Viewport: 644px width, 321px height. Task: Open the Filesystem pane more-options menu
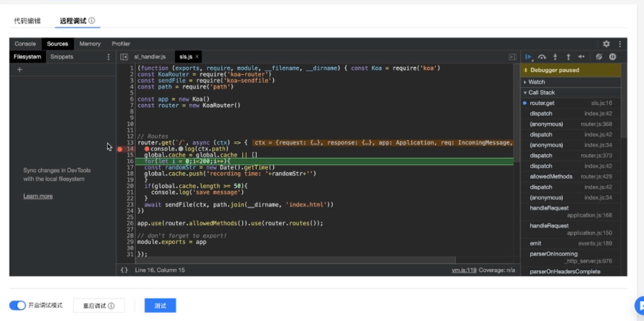(x=108, y=57)
